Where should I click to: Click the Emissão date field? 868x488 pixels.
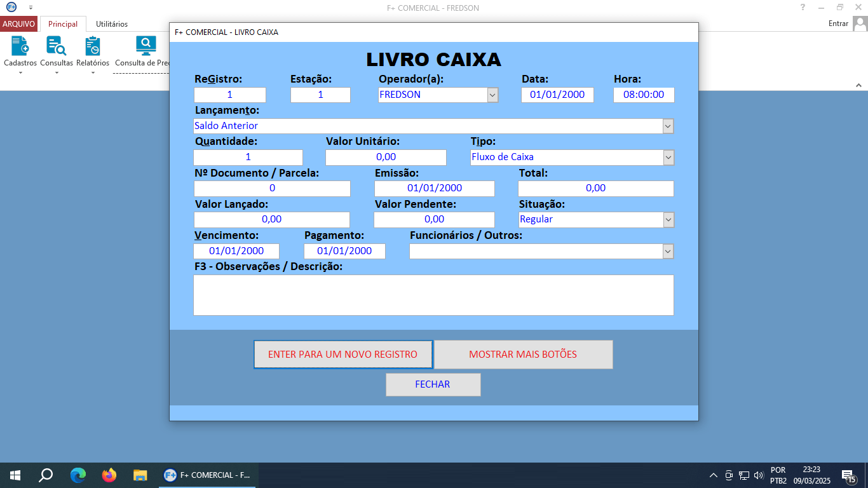point(435,188)
